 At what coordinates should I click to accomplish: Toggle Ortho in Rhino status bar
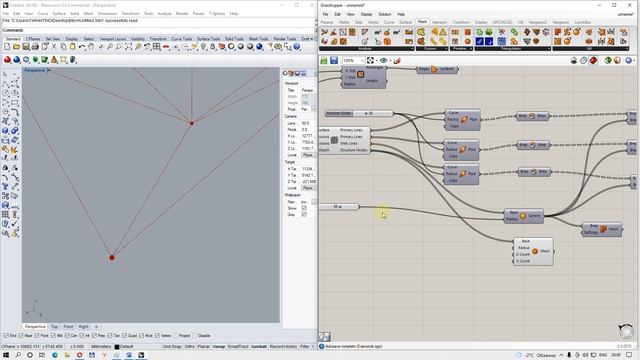[189, 347]
